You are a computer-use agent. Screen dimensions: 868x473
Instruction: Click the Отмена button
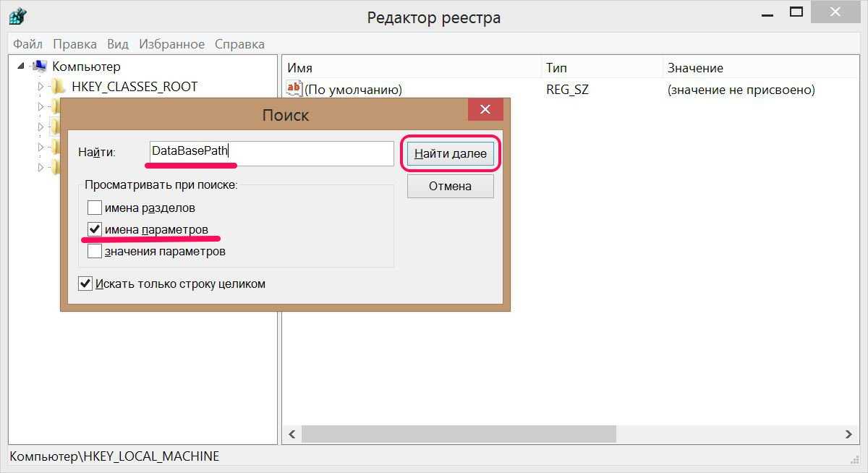click(x=450, y=186)
